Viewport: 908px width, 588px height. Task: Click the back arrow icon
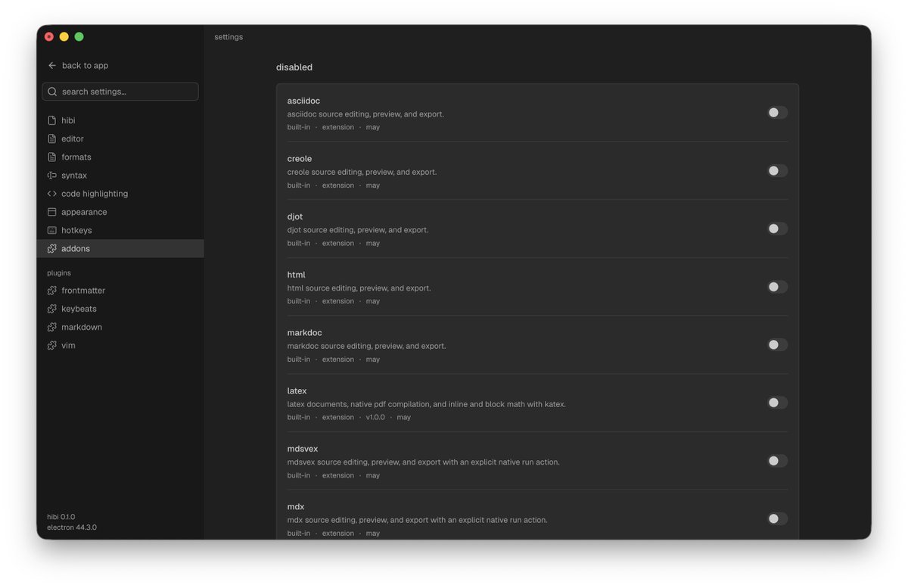[x=52, y=66]
